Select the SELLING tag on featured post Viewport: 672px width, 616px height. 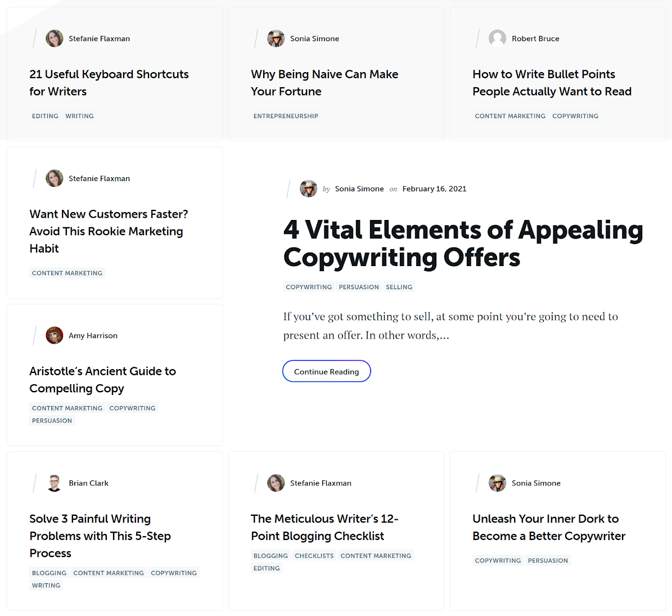click(399, 287)
